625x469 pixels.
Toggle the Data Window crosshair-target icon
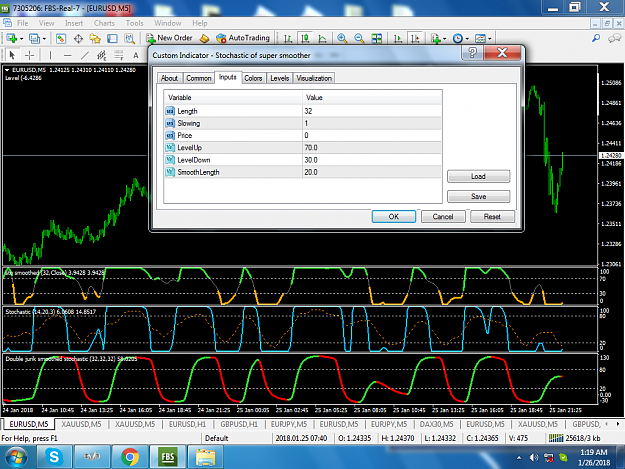tap(78, 38)
